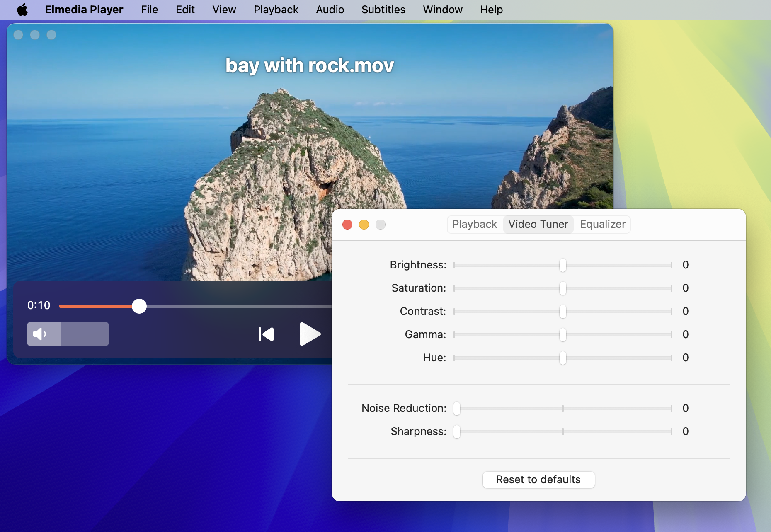Click the Hue slider handle
The image size is (771, 532).
click(x=562, y=358)
